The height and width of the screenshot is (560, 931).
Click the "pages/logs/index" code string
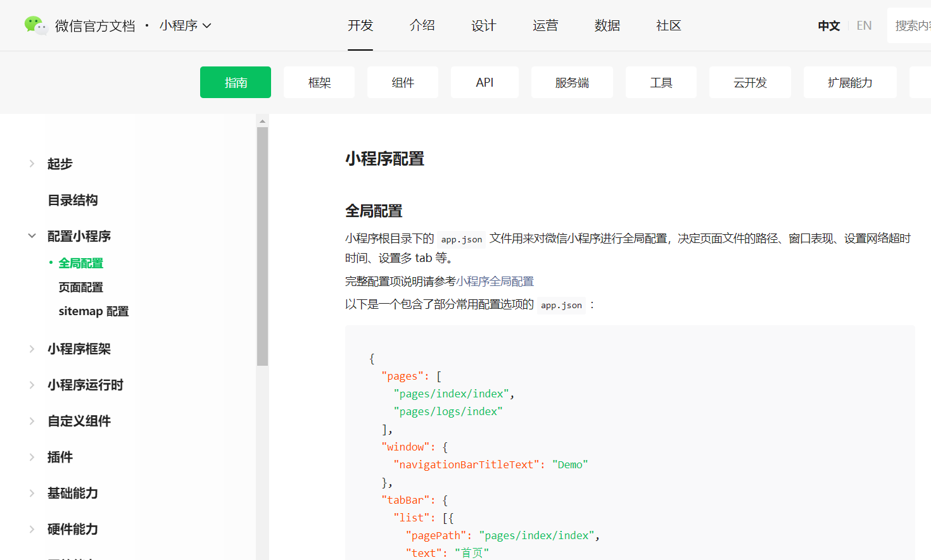tap(448, 411)
